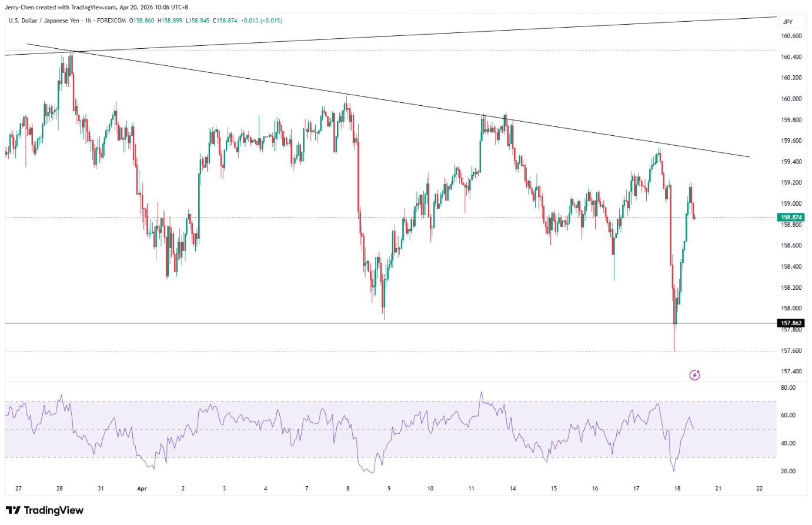Click the 80.00 RSI scale label
Image resolution: width=812 pixels, height=525 pixels.
point(788,388)
